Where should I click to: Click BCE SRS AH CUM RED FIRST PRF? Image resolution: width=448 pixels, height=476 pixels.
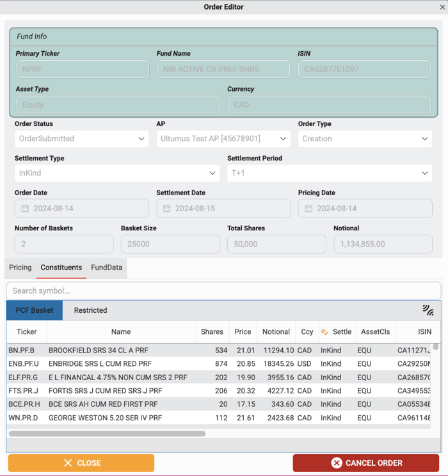103,404
